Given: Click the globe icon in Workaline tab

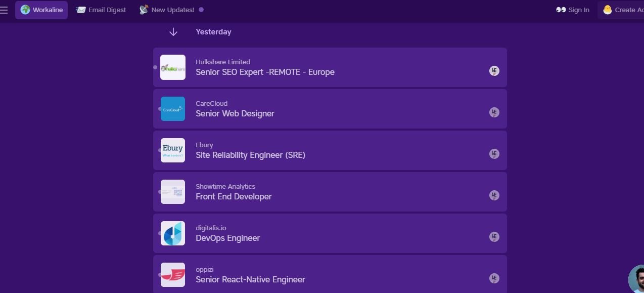Looking at the screenshot, I should (25, 10).
